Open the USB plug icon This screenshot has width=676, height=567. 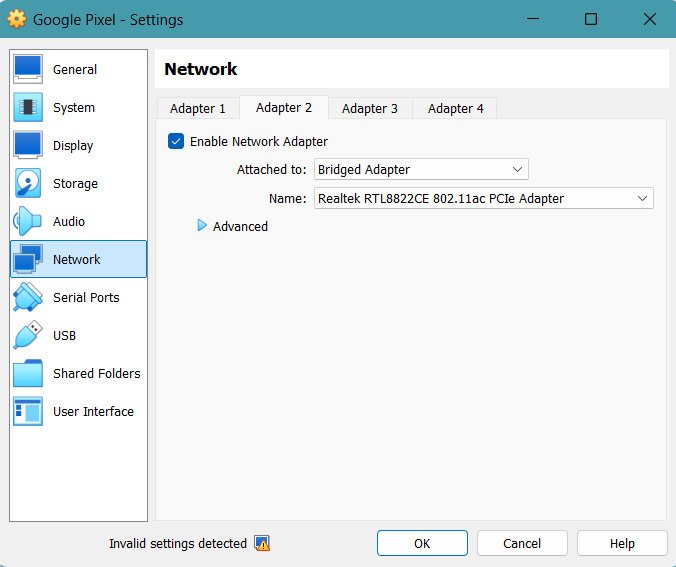(x=28, y=335)
